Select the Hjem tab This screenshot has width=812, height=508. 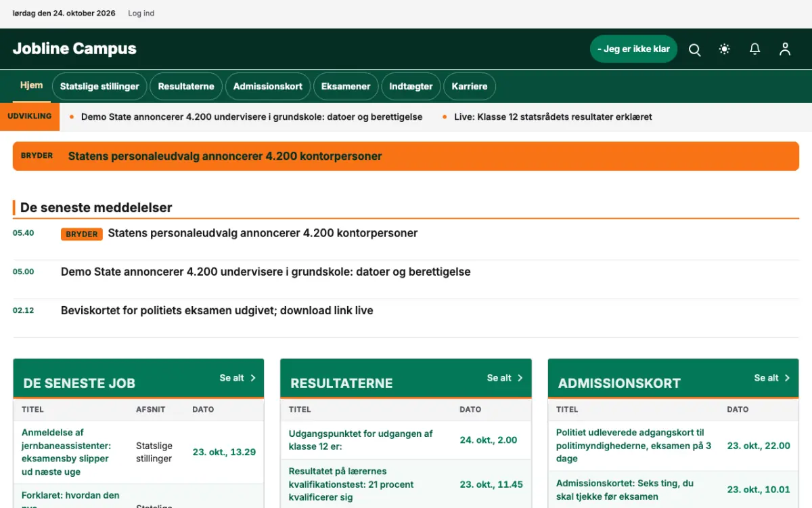coord(31,85)
